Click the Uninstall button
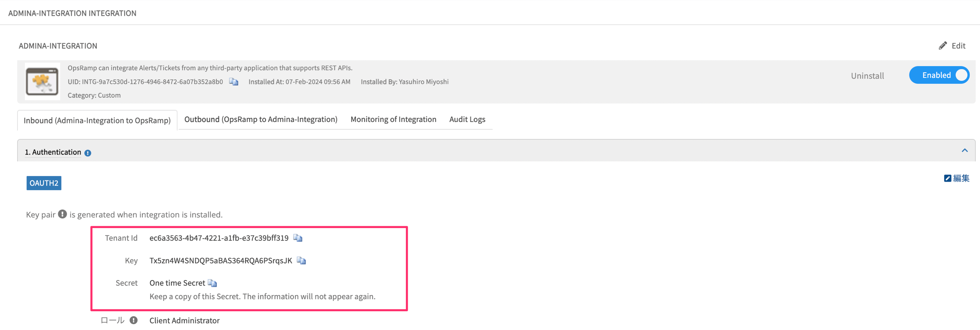This screenshot has width=980, height=330. (867, 76)
